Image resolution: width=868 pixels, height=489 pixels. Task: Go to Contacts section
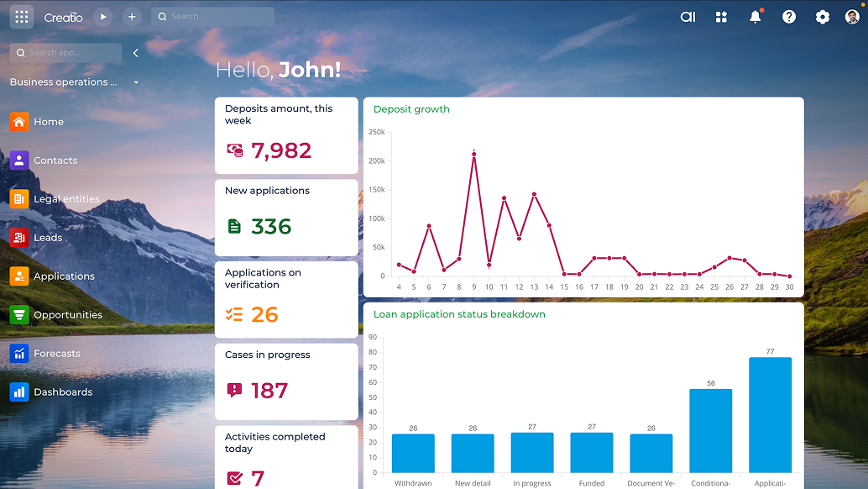(x=55, y=160)
